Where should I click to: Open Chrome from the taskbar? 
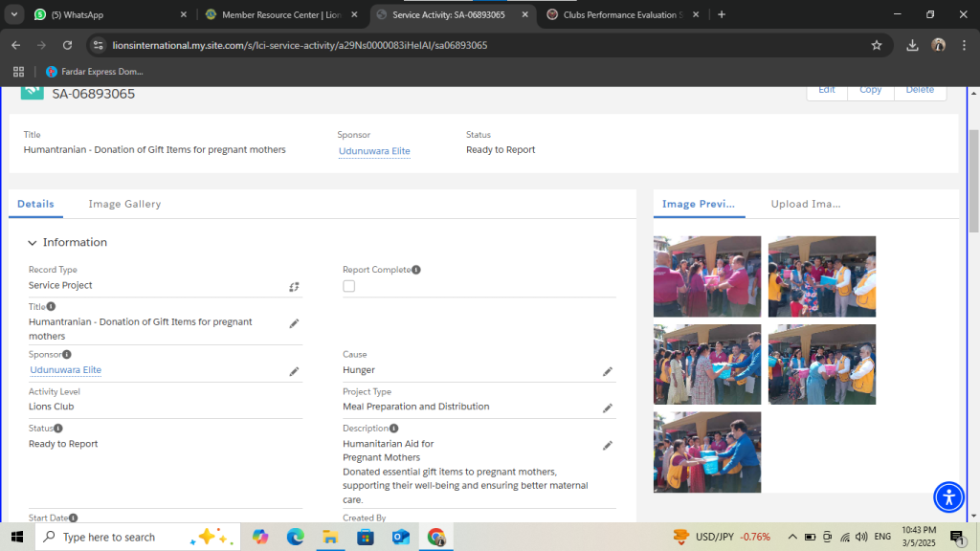click(x=436, y=537)
